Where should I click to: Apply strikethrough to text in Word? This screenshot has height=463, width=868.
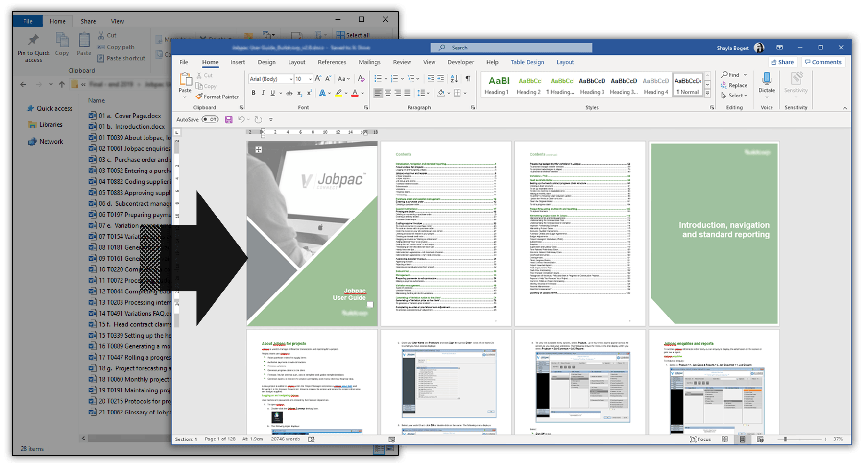[x=289, y=93]
